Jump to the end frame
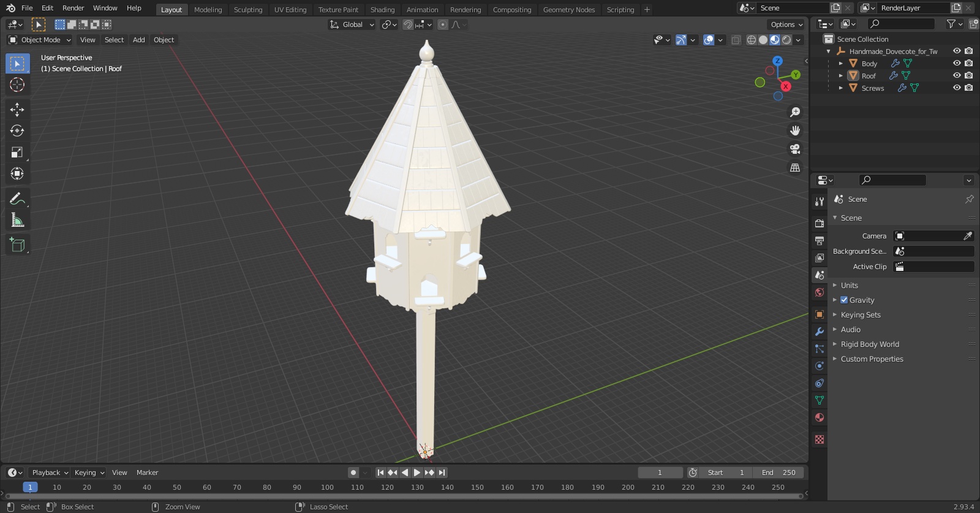Screen dimensions: 980x513 point(442,473)
